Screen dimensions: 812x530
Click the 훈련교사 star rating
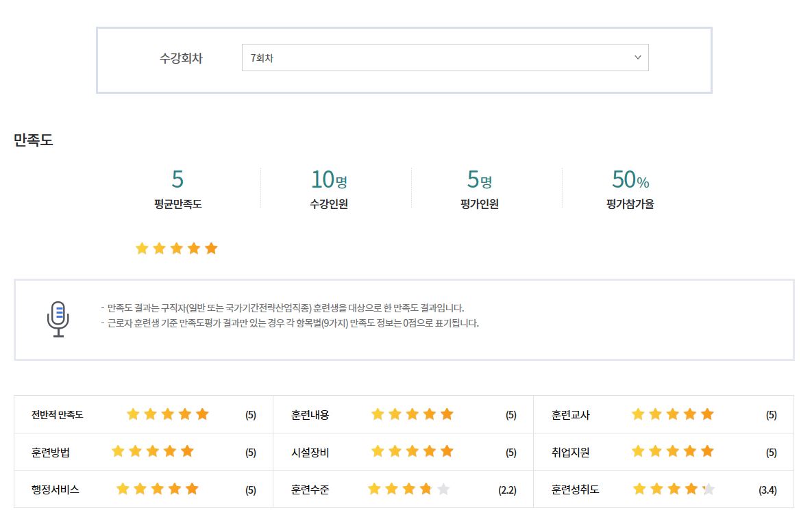click(x=673, y=414)
